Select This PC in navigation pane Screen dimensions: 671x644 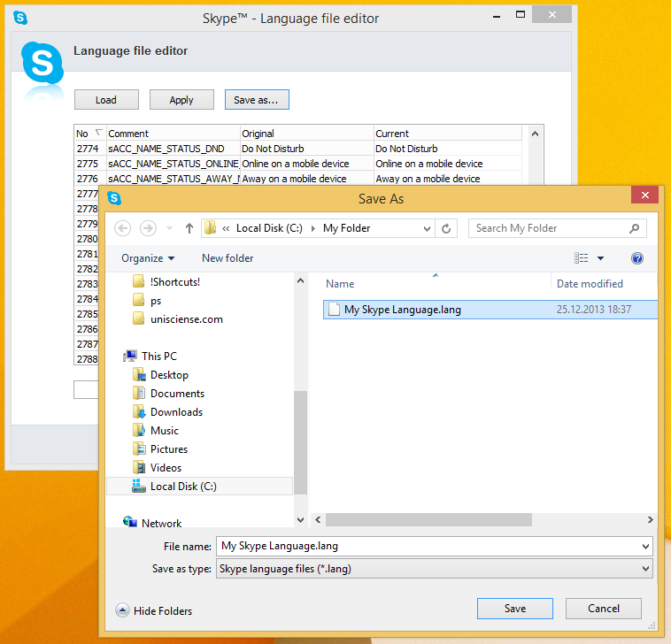(150, 356)
